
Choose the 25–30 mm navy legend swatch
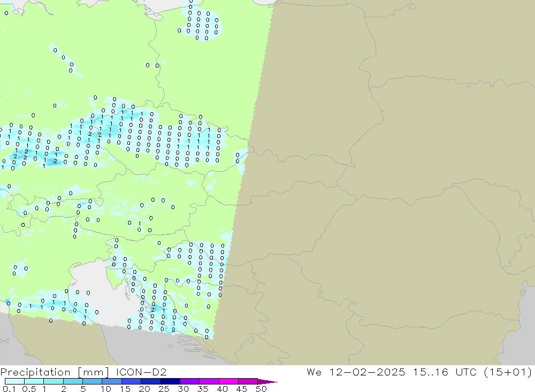pyautogui.click(x=170, y=381)
